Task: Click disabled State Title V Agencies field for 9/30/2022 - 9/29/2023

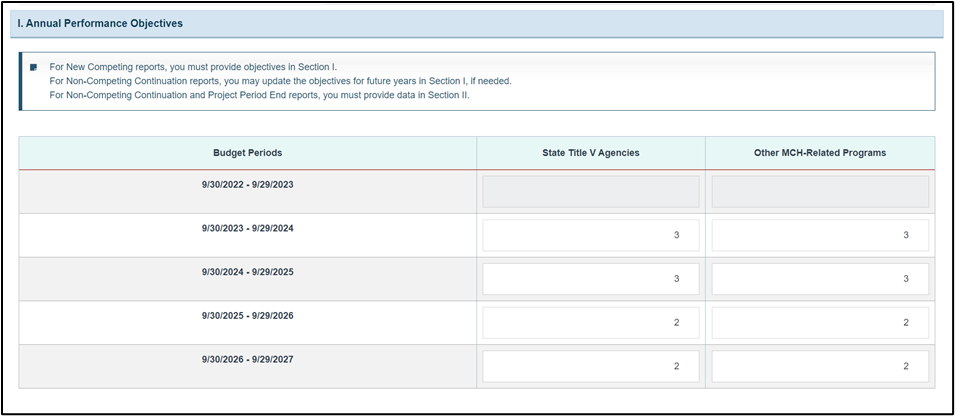Action: click(591, 192)
